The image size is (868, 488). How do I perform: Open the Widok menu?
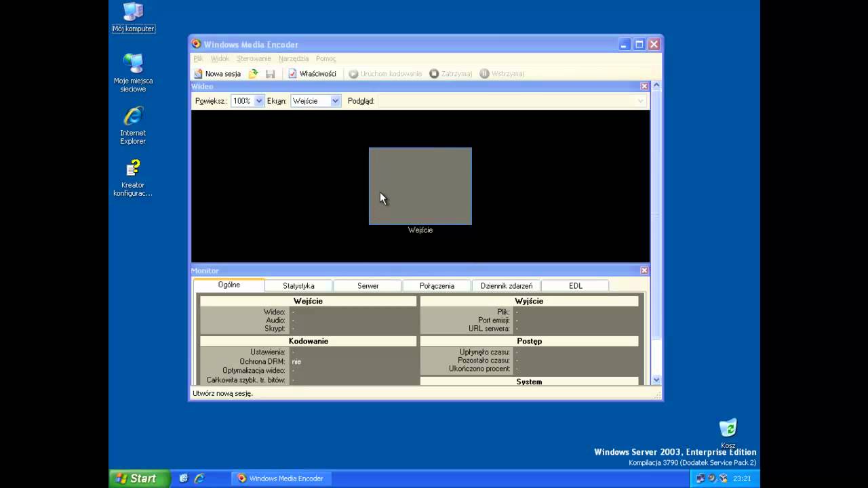click(x=220, y=59)
